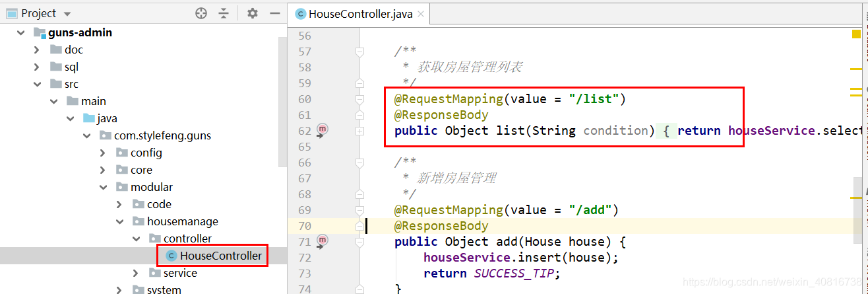The image size is (868, 294).
Task: Expand the service package
Action: click(x=136, y=273)
